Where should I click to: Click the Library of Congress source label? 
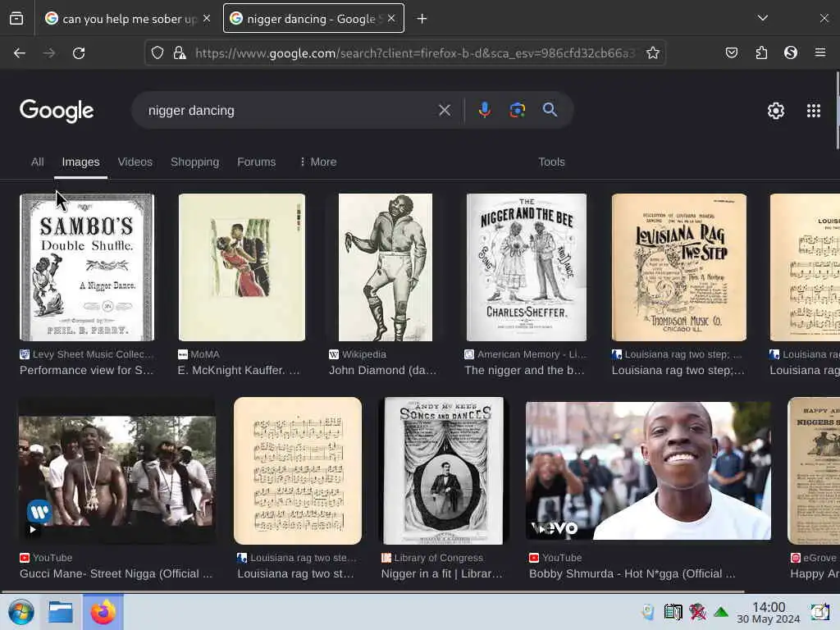[432, 558]
